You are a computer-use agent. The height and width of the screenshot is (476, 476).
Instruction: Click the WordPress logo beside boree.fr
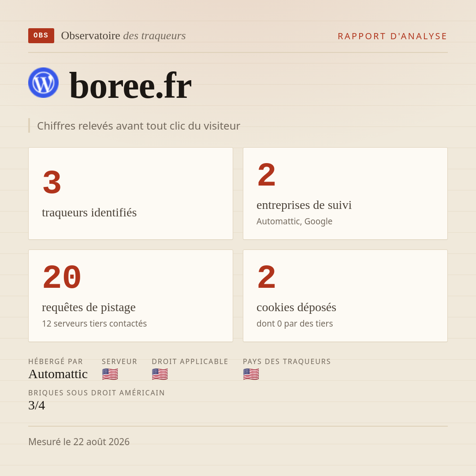point(43,82)
